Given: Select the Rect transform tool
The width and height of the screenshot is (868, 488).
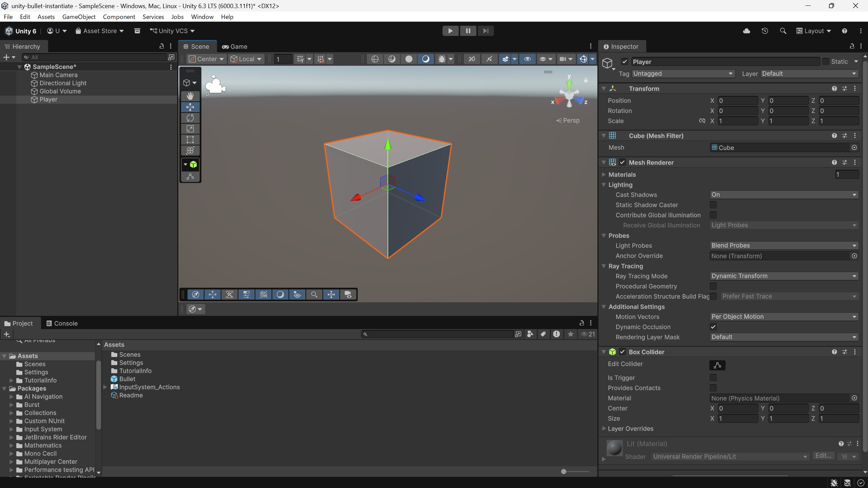Looking at the screenshot, I should tap(190, 140).
